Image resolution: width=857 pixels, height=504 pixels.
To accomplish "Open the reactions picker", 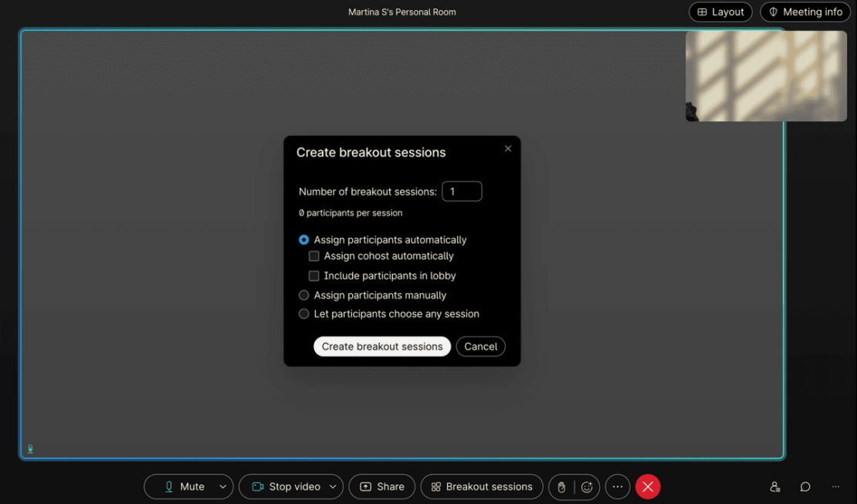I will [587, 486].
